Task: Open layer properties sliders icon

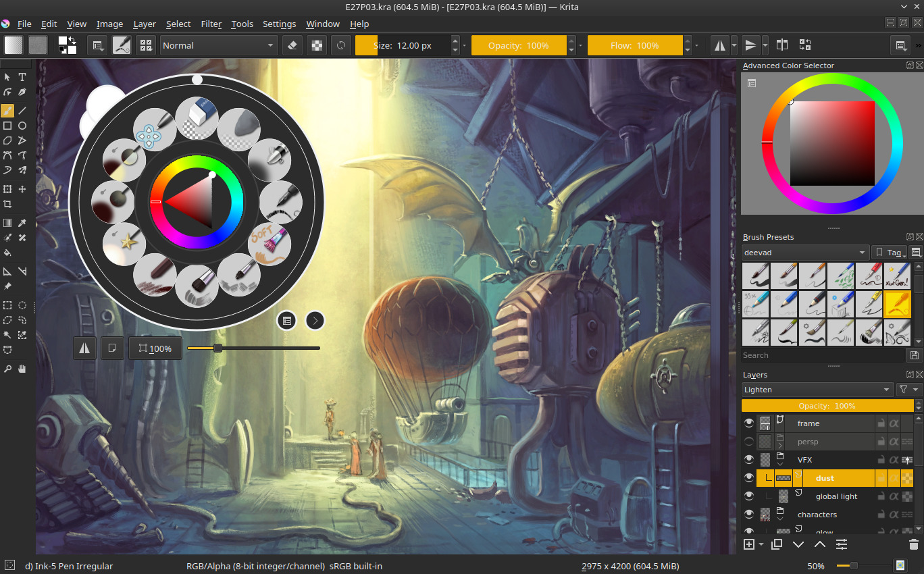Action: pyautogui.click(x=842, y=544)
